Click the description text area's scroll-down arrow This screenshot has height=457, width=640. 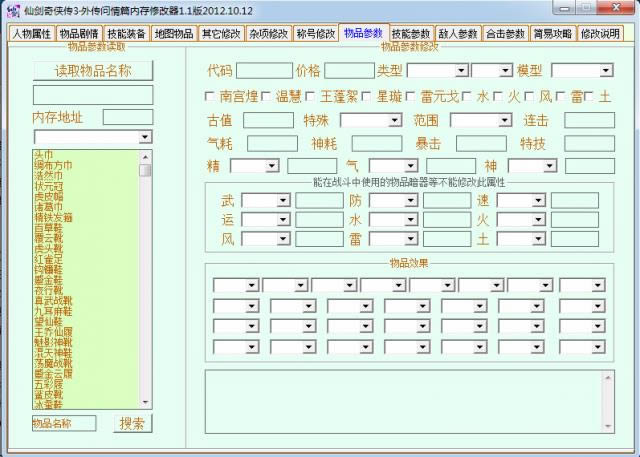click(608, 426)
